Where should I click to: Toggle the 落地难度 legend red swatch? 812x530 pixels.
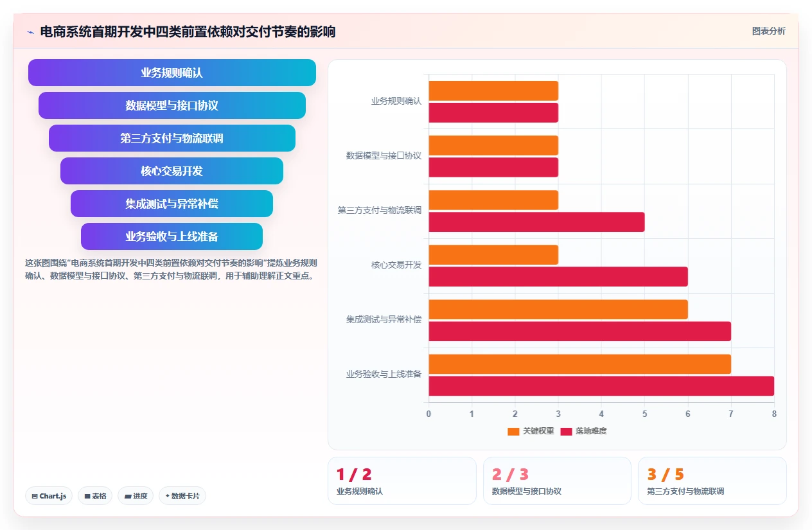(x=566, y=431)
